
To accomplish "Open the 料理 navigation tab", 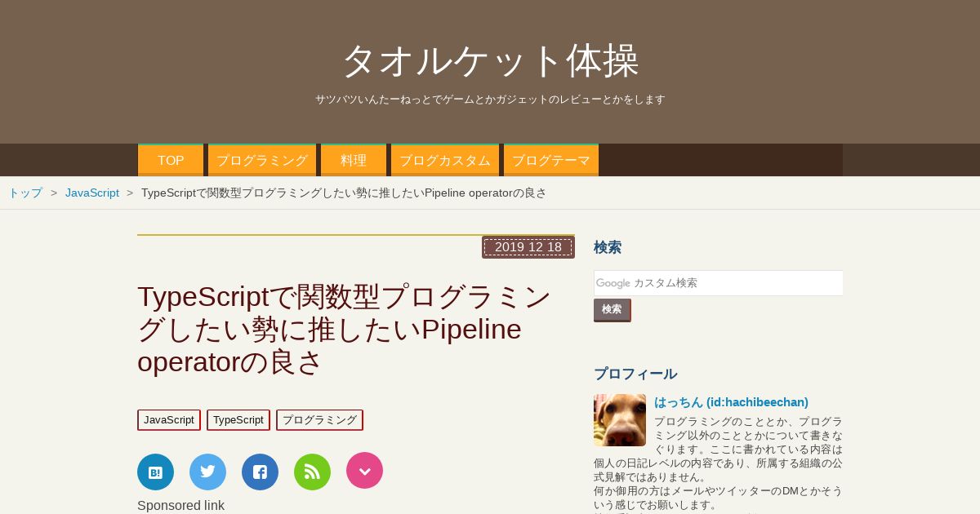I will click(354, 160).
